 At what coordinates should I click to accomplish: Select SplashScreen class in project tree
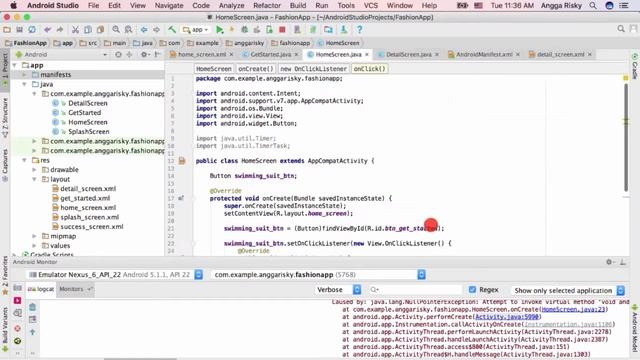coord(89,131)
